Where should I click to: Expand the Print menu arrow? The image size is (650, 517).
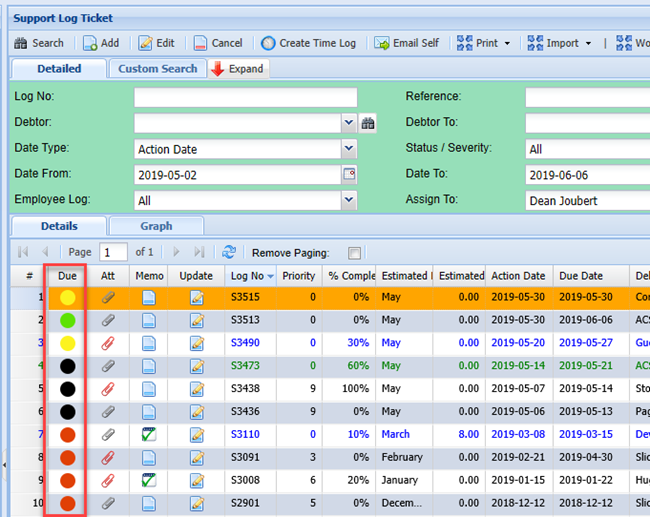tap(507, 44)
